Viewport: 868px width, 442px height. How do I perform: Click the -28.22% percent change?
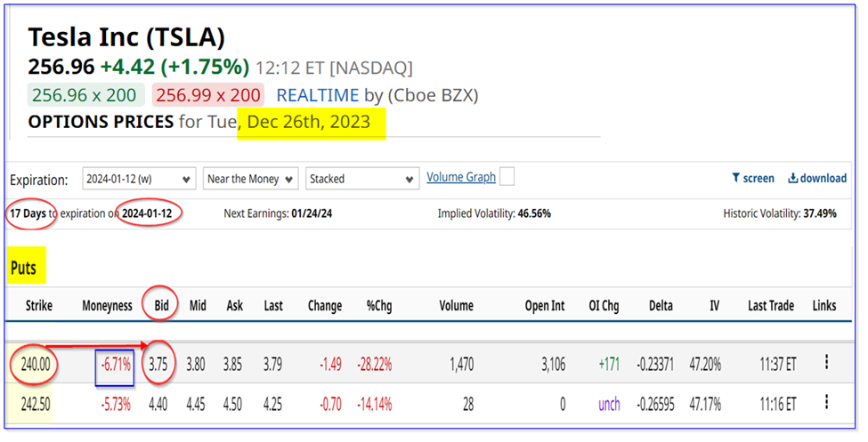[375, 365]
